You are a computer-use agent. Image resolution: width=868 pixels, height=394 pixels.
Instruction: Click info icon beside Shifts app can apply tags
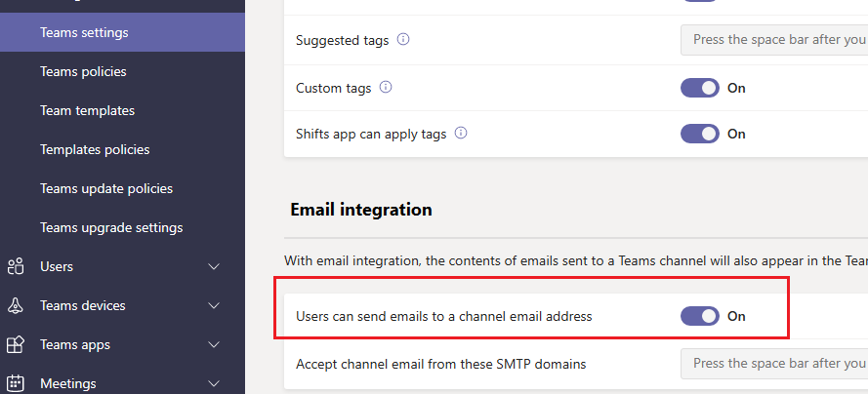[x=461, y=134]
